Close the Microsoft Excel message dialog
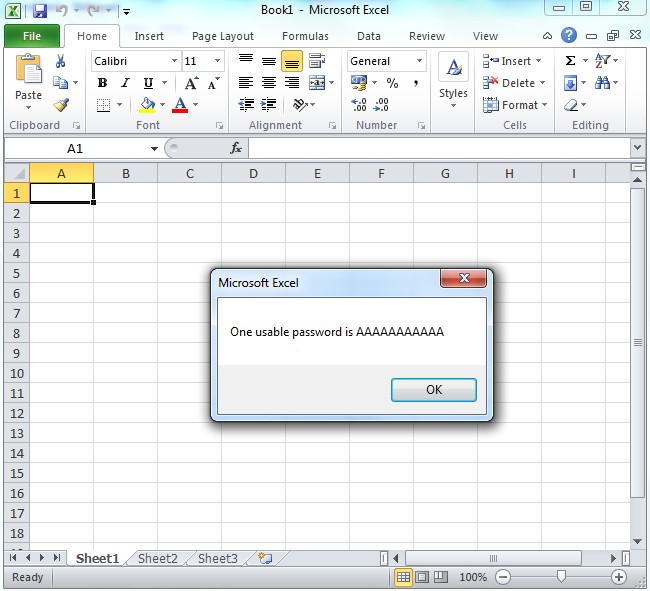 coord(463,278)
